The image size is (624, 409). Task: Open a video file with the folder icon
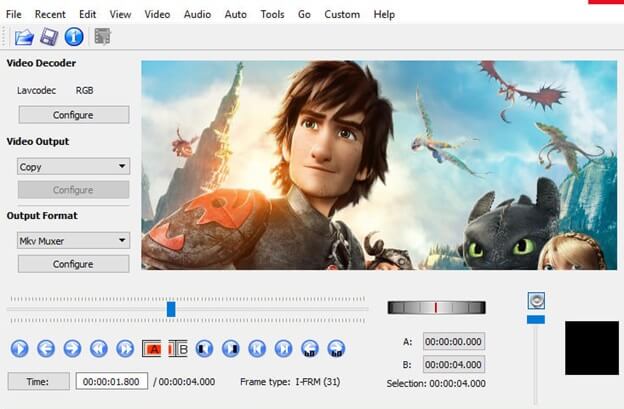coord(24,37)
